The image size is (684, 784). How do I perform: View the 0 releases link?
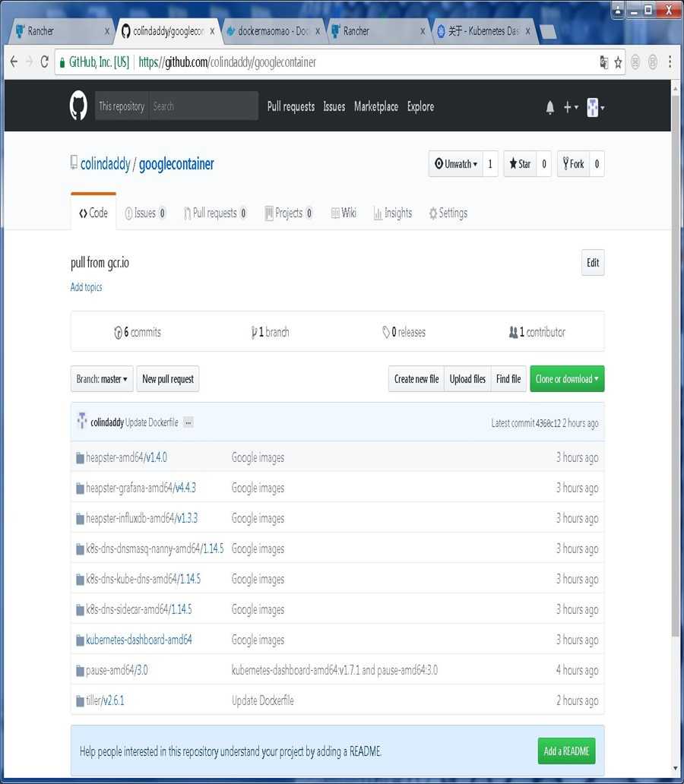coord(404,332)
